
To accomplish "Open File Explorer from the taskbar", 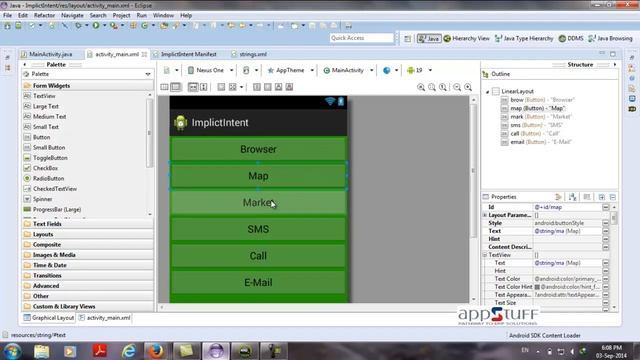I will 41,351.
